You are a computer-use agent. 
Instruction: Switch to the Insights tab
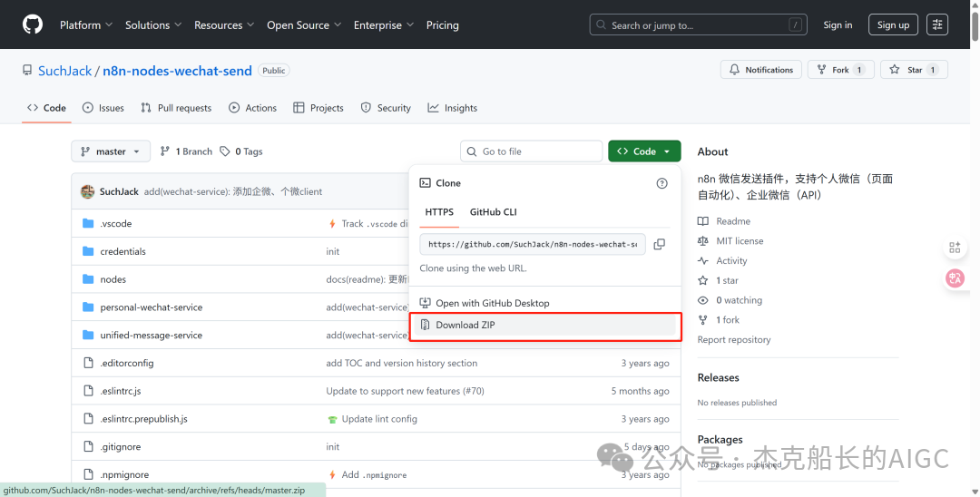point(453,108)
